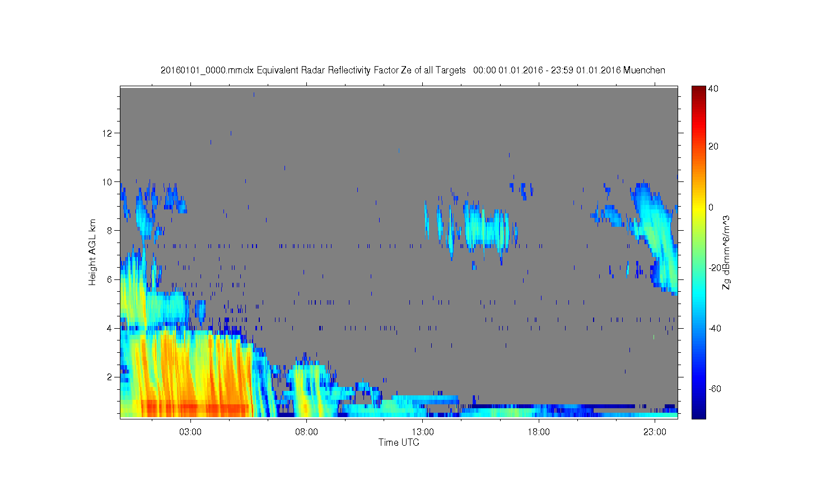Screen dimensions: 840x504
Task: Click the height tick label '2'
Action: 110,377
